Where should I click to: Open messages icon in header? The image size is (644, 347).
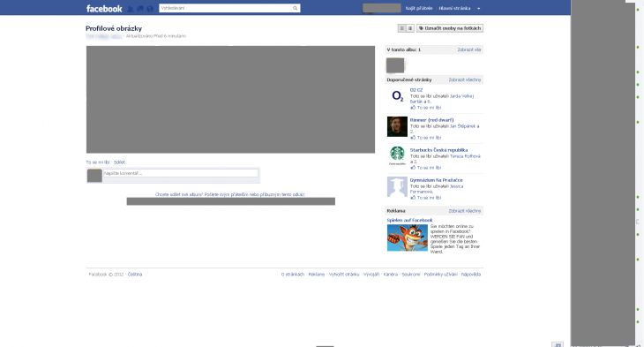pos(140,9)
